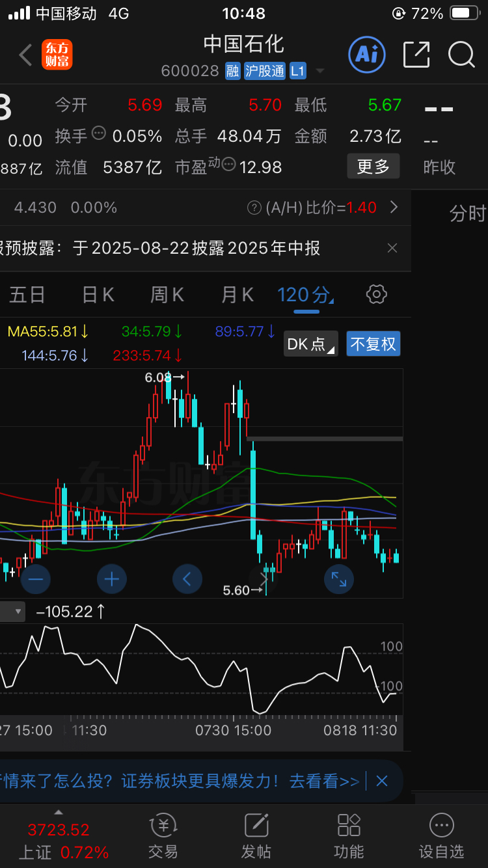Tap the 0730 15:00 time label
The height and width of the screenshot is (868, 488).
(233, 730)
